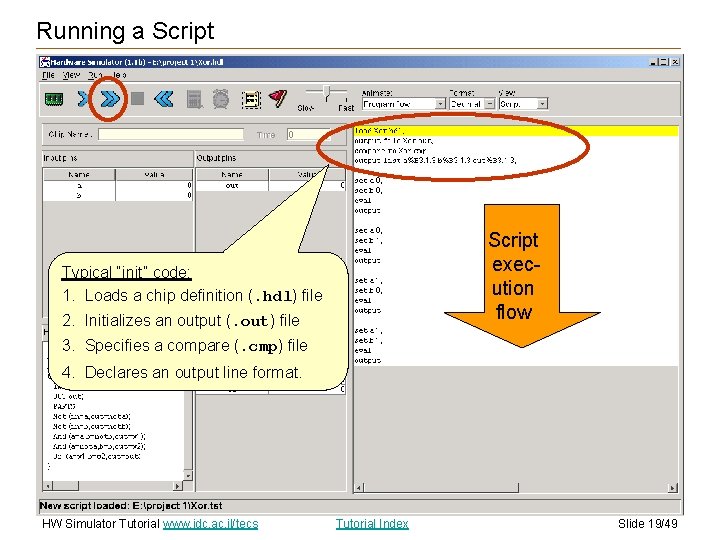Select output pin row out
720x540 pixels.
[270, 186]
